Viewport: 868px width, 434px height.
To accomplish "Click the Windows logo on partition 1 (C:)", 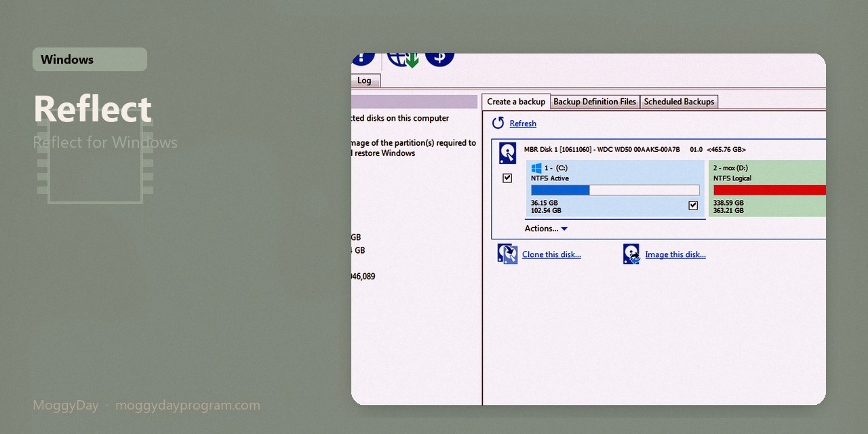I will coord(536,167).
